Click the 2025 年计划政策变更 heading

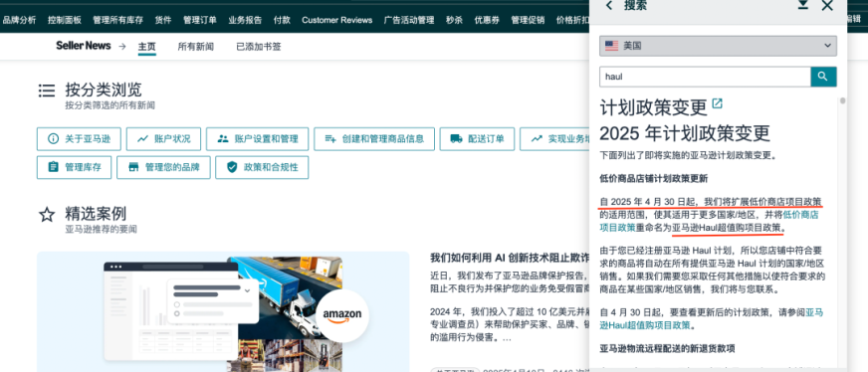click(x=685, y=133)
